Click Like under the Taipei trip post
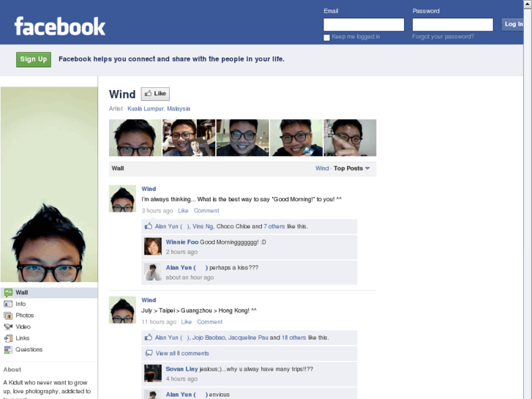Screen dimensions: 532x399 187,321
